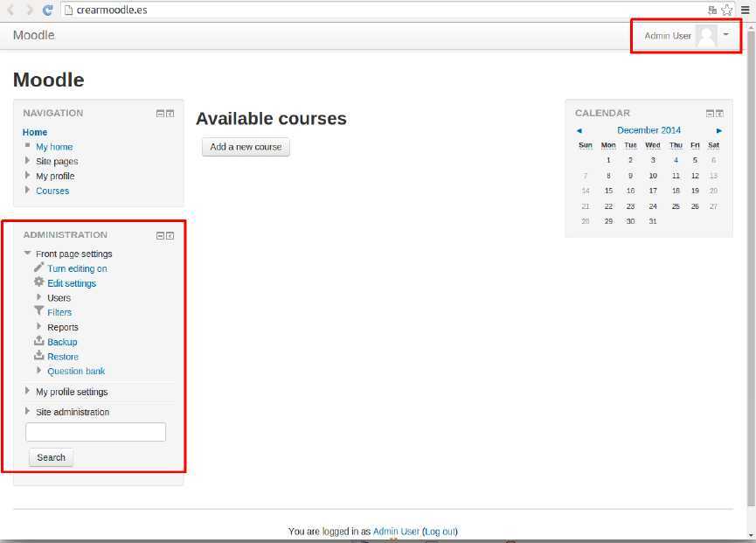Viewport: 756px width, 543px height.
Task: Click the pencil icon beside Turn editing on
Action: tap(39, 268)
